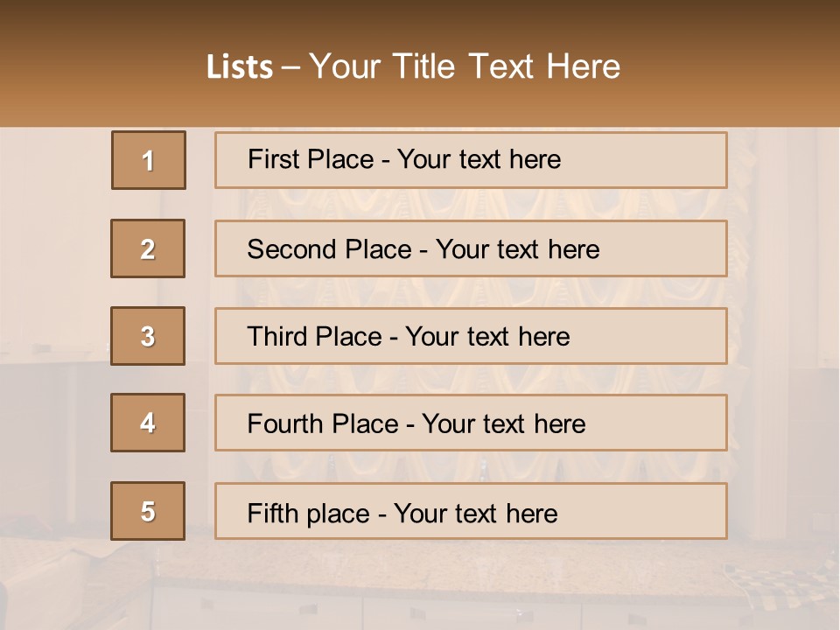Click the word "Fourth" in the list
The width and height of the screenshot is (840, 630).
click(285, 424)
